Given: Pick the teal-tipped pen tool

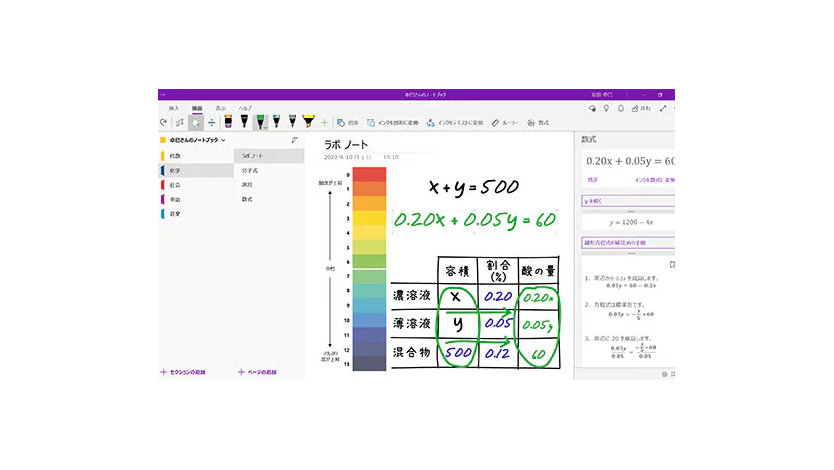Looking at the screenshot, I should tap(277, 122).
